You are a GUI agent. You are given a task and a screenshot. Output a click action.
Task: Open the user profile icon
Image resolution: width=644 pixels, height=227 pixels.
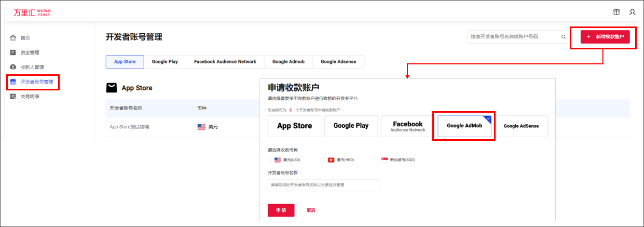click(632, 12)
